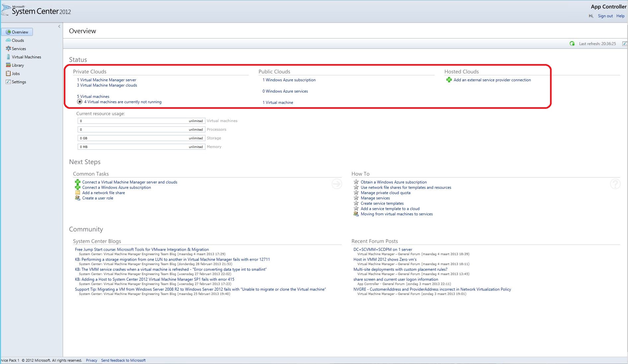Open Manage private cloud quota link

(x=385, y=192)
